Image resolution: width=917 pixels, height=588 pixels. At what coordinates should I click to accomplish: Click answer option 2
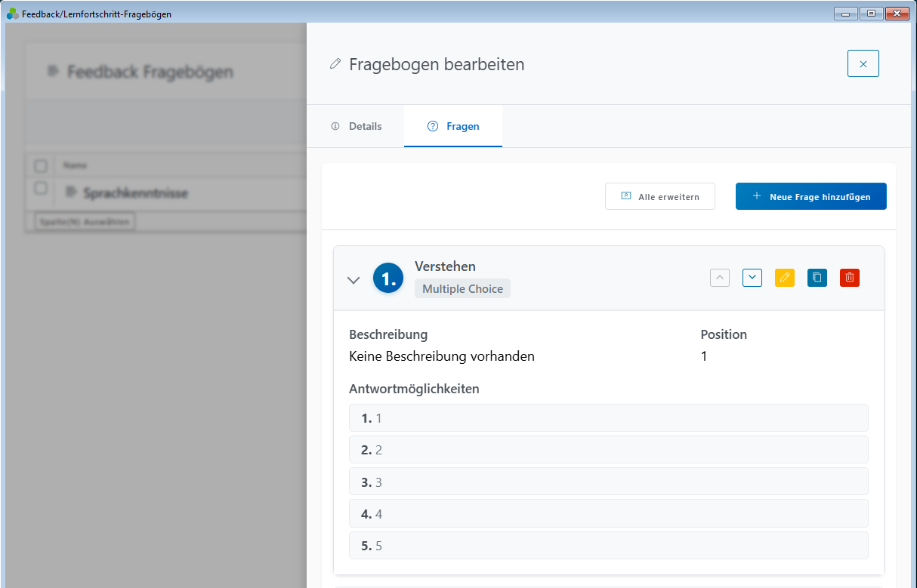point(609,450)
